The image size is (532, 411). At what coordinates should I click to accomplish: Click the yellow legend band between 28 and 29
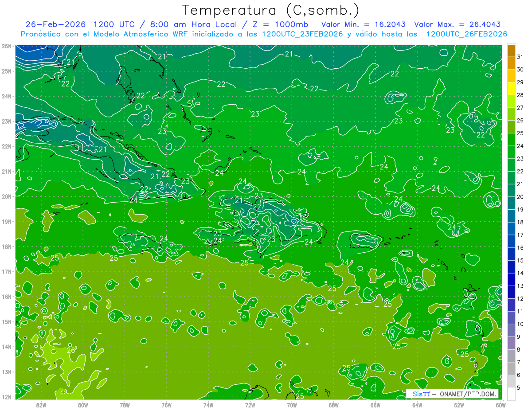(511, 89)
